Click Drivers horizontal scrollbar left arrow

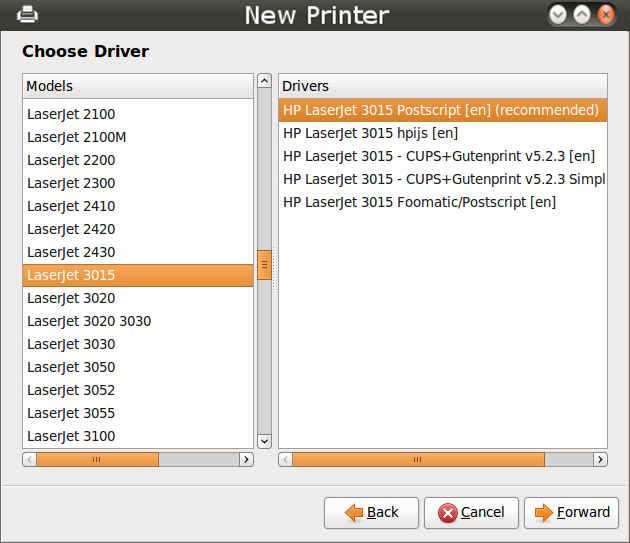click(285, 459)
